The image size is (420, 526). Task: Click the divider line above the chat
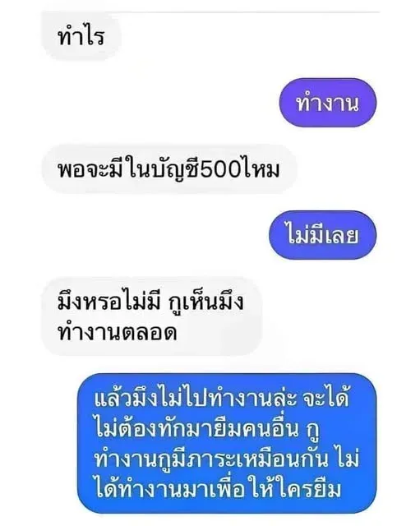[x=210, y=12]
